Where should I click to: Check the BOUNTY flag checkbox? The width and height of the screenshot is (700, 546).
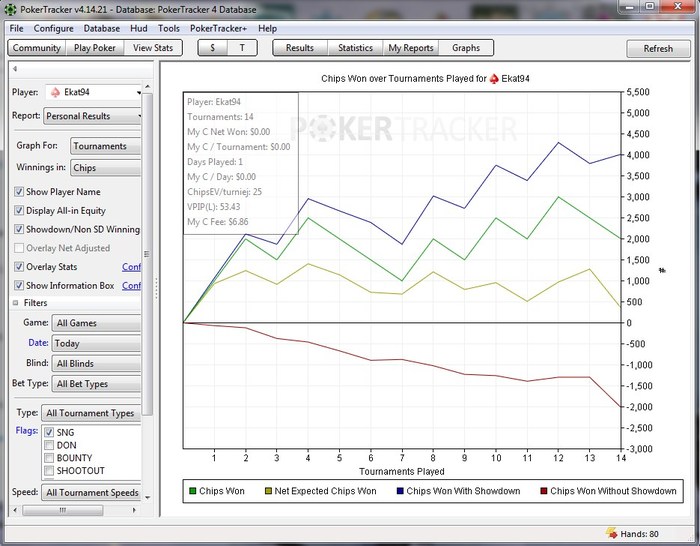tap(49, 458)
